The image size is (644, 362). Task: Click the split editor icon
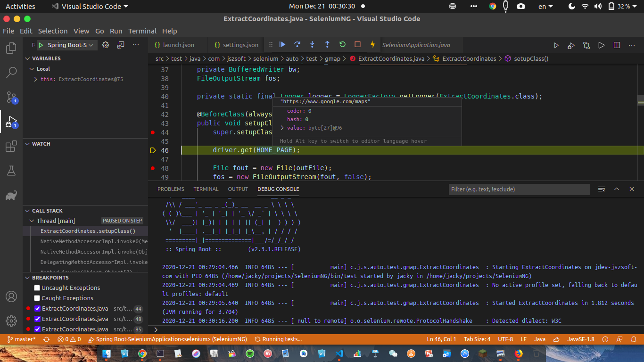point(617,45)
